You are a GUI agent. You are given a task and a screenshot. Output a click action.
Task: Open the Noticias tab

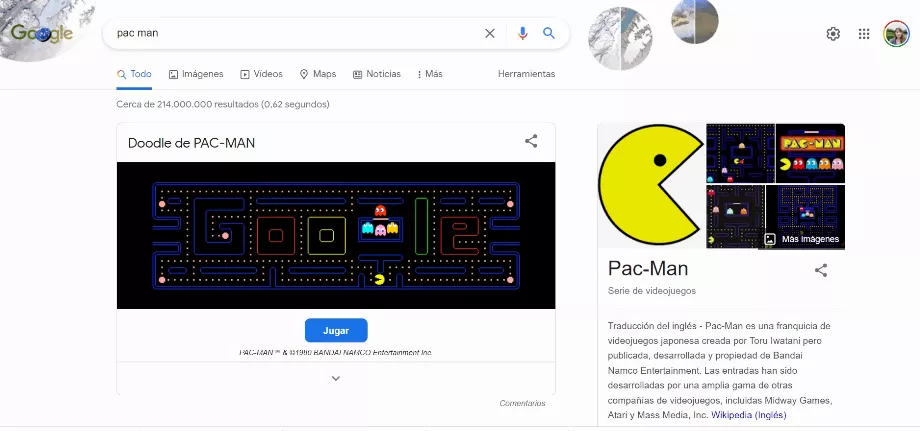tap(377, 74)
